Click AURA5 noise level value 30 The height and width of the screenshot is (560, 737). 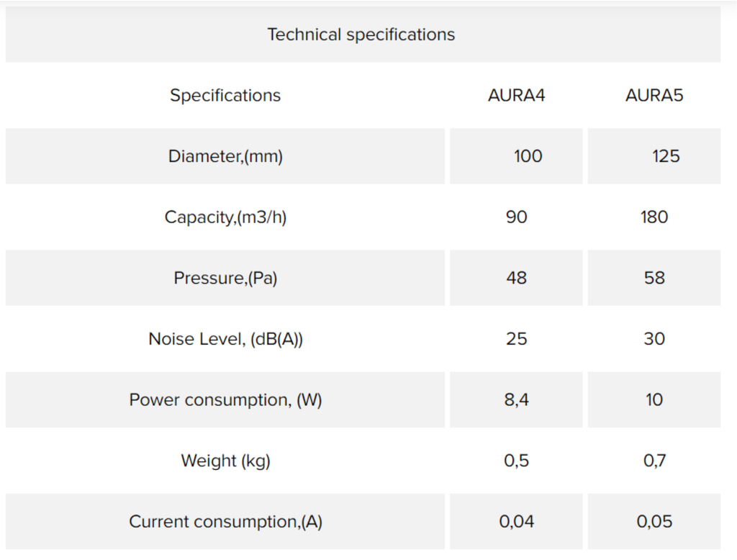click(654, 339)
